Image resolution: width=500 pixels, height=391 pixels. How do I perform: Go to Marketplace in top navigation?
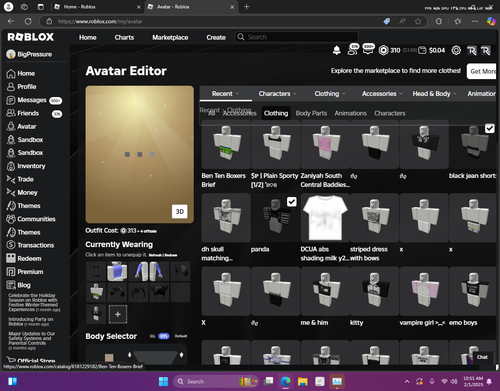click(170, 37)
